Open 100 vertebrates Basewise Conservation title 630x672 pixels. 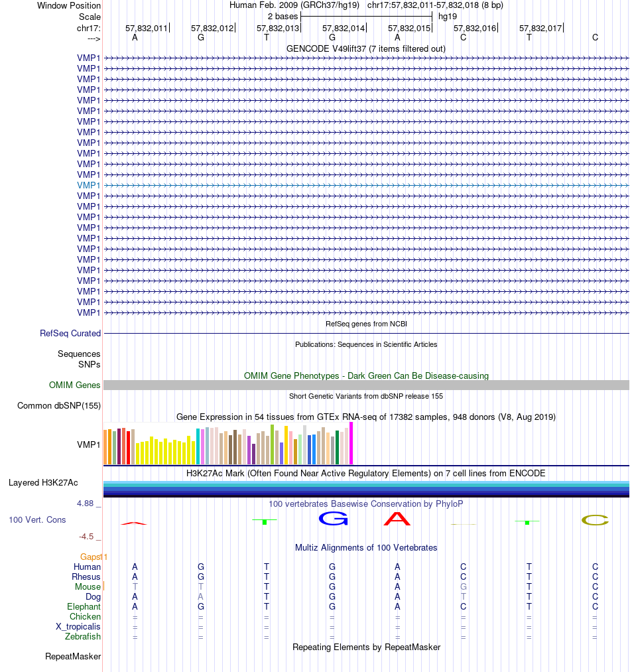pyautogui.click(x=366, y=504)
